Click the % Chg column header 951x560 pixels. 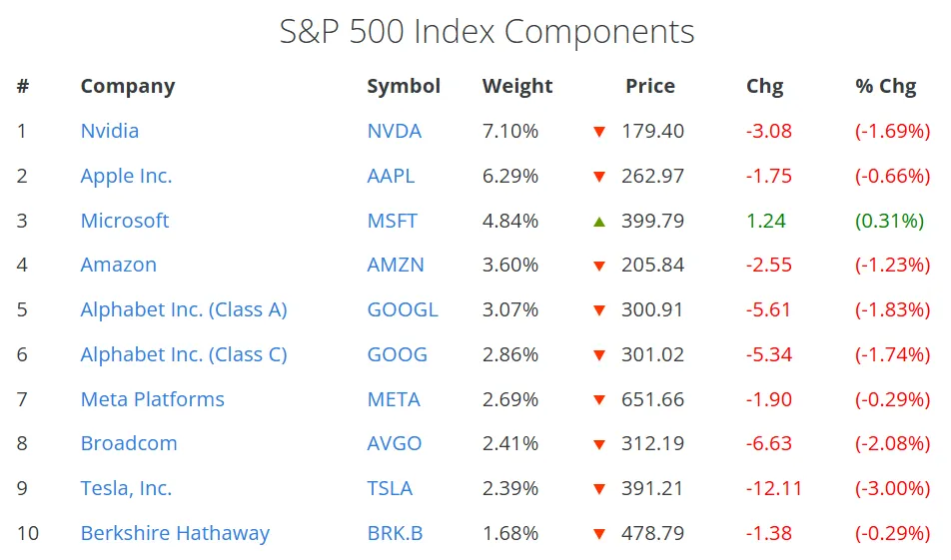[x=885, y=86]
